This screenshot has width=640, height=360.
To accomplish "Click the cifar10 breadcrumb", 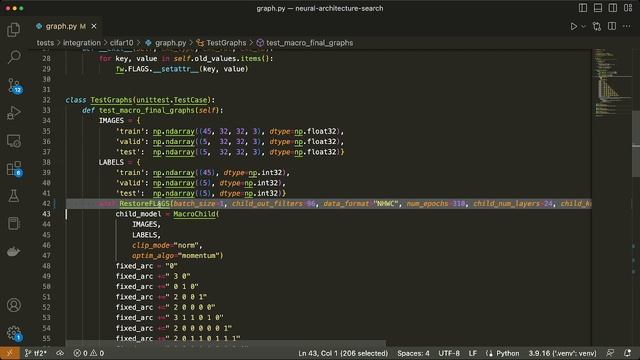I will [122, 43].
